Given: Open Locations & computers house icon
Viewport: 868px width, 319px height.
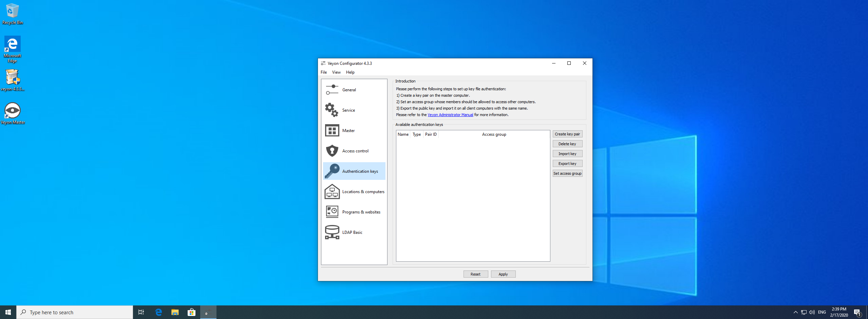Looking at the screenshot, I should tap(332, 191).
